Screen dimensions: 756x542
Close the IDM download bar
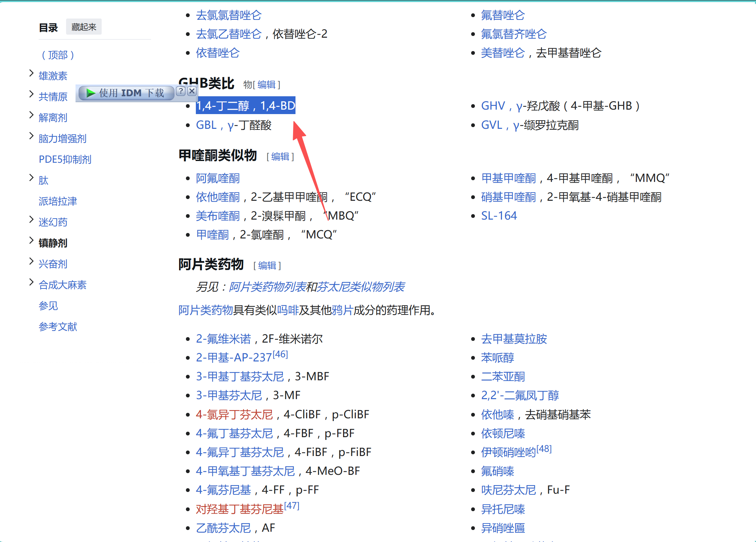pos(192,91)
